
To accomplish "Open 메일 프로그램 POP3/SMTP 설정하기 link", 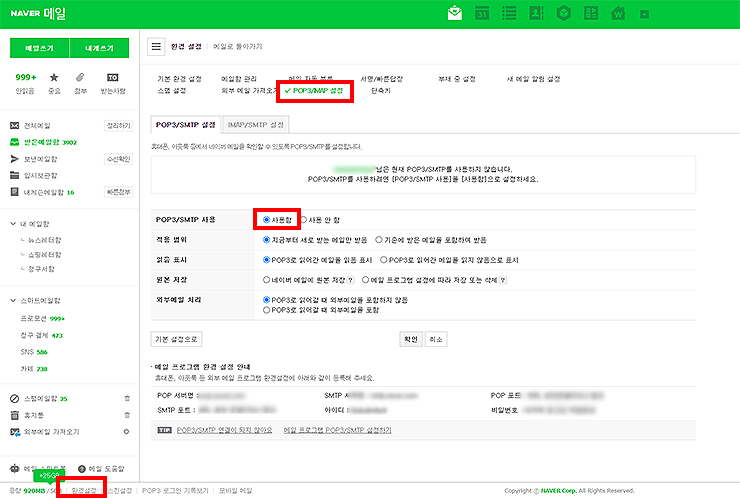I will click(x=337, y=430).
